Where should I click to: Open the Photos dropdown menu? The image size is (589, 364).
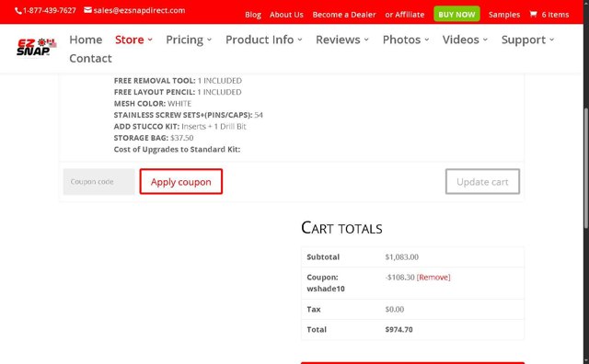point(406,40)
